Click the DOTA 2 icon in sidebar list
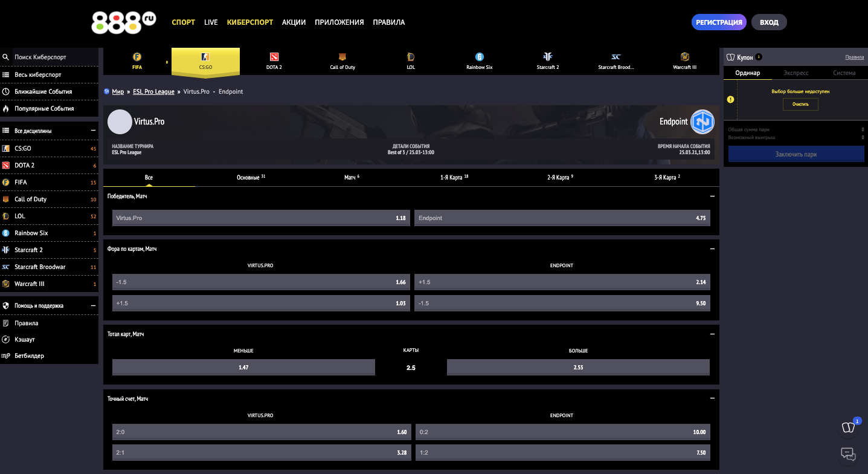The image size is (868, 474). coord(6,165)
